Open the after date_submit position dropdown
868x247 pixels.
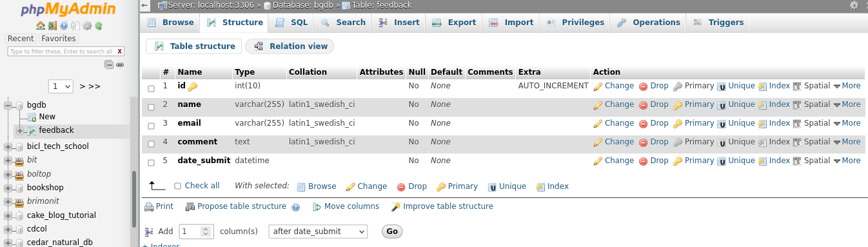pyautogui.click(x=318, y=231)
